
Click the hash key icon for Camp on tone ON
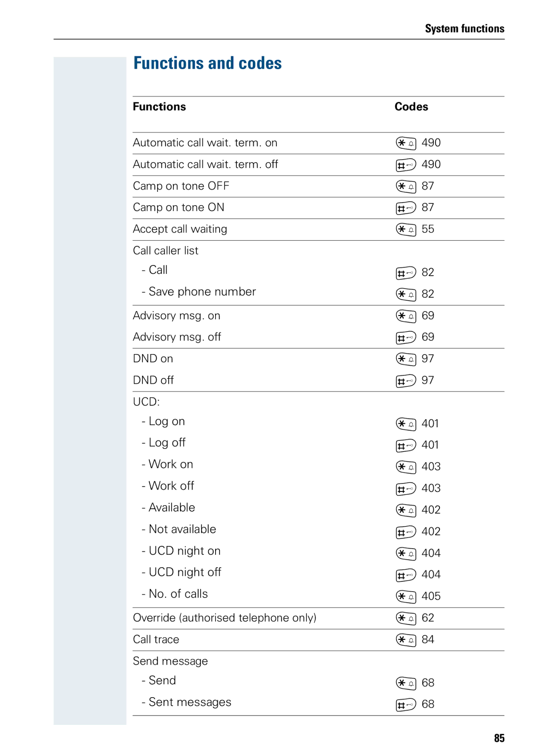click(405, 208)
